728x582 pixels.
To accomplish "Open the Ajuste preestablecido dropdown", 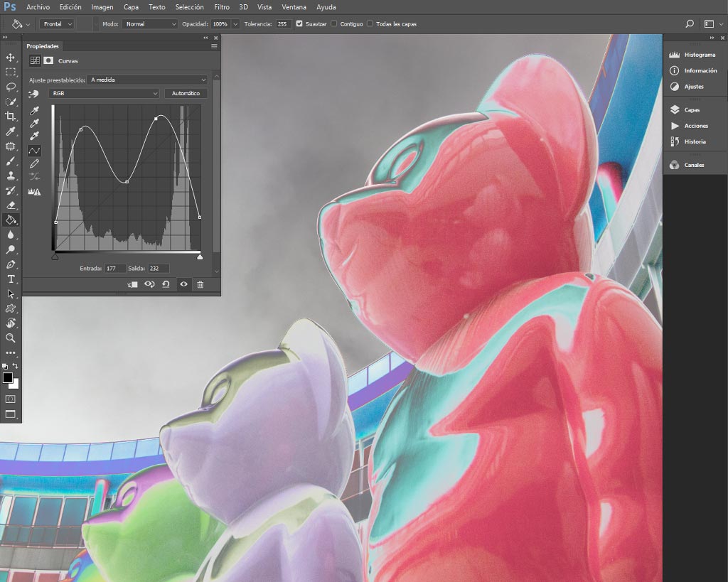I will [x=146, y=80].
